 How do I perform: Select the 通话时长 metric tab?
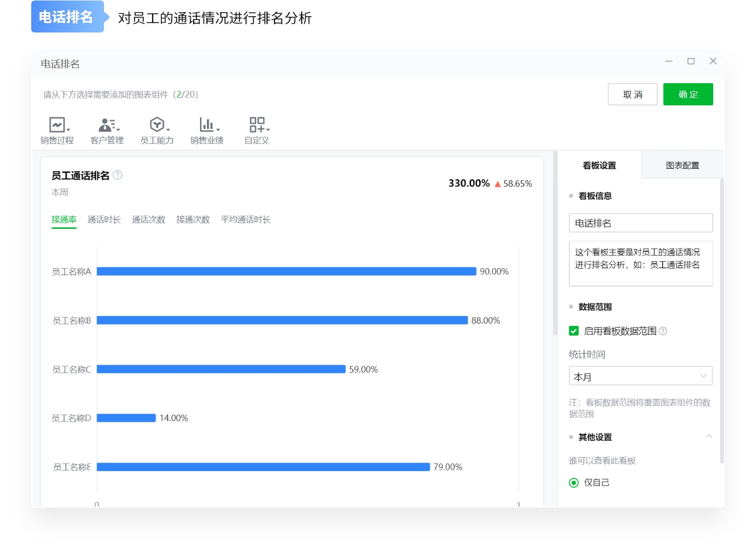104,220
